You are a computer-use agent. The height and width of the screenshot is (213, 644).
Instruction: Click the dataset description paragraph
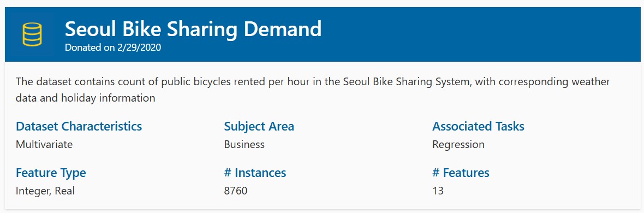(313, 90)
